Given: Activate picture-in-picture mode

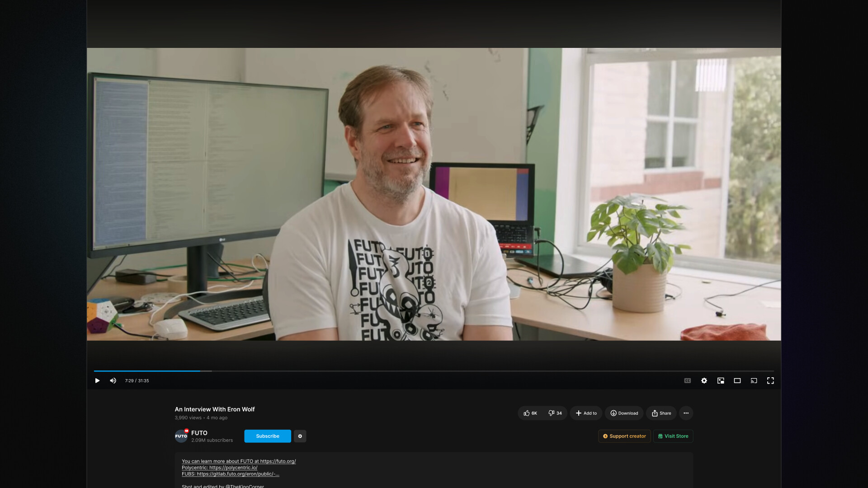Looking at the screenshot, I should click(x=721, y=380).
